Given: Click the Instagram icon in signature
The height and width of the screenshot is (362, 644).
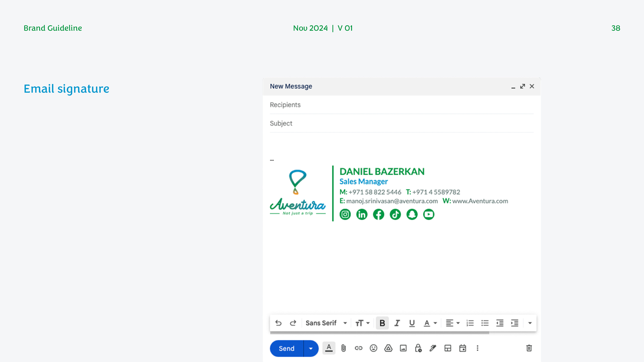Looking at the screenshot, I should click(345, 214).
